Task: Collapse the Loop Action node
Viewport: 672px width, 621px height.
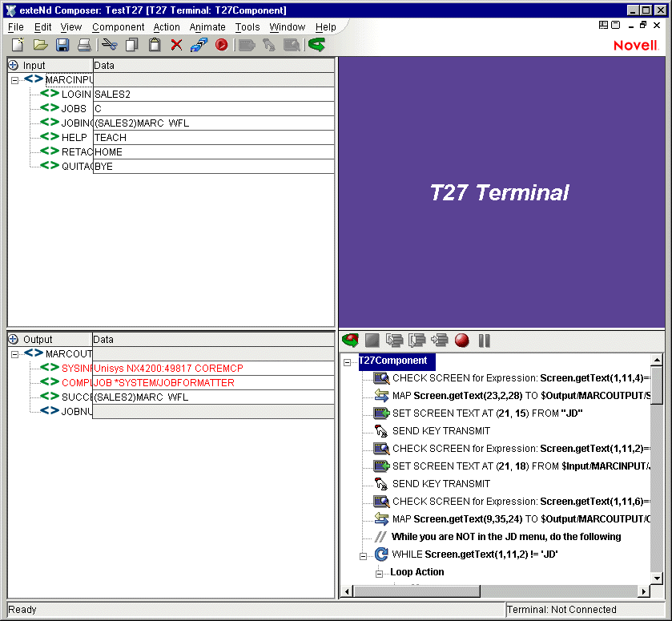Action: click(379, 574)
